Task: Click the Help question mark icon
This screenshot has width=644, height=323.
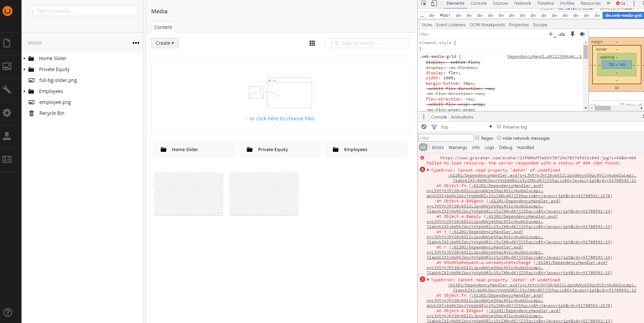Action: pos(8,312)
